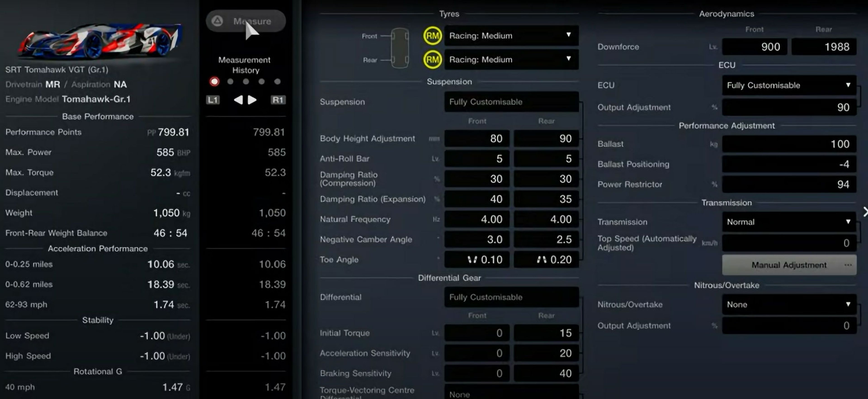Click the Measurement History tab dot
This screenshot has width=868, height=399.
tap(214, 81)
